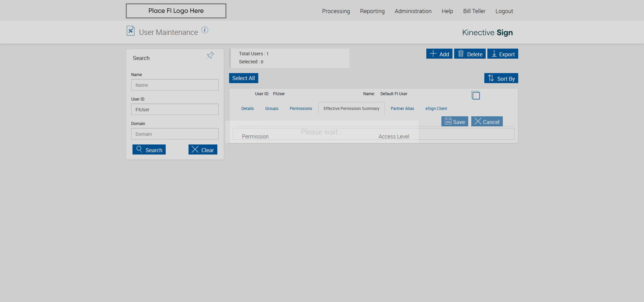Click the User Maintenance page icon
This screenshot has width=644, height=302.
click(x=130, y=31)
